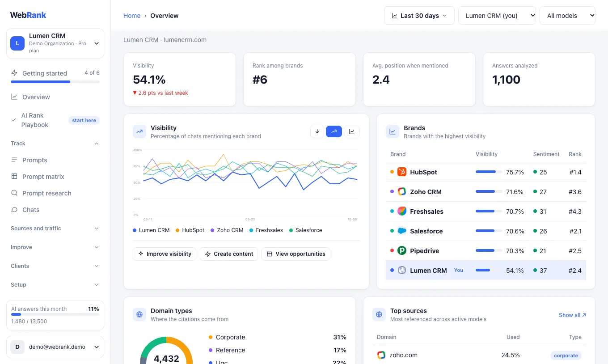The width and height of the screenshot is (608, 364).
Task: Click the zoho.com favicon in Top sources
Action: click(381, 355)
